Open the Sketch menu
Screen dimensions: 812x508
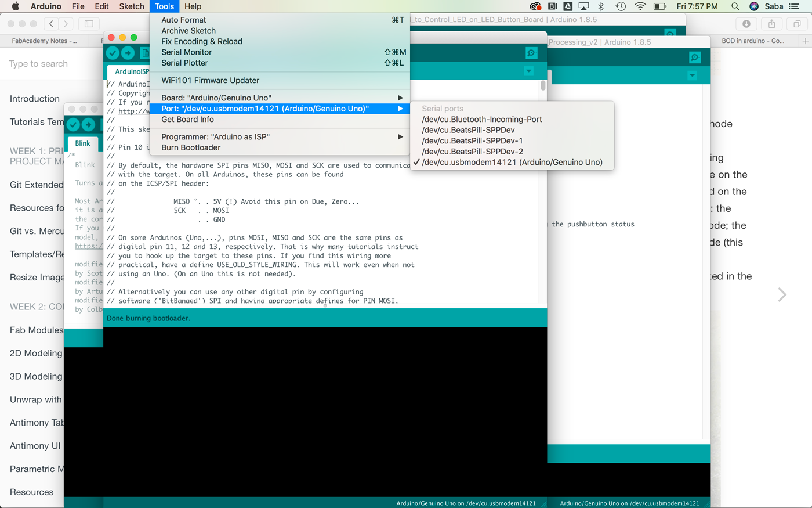(132, 6)
